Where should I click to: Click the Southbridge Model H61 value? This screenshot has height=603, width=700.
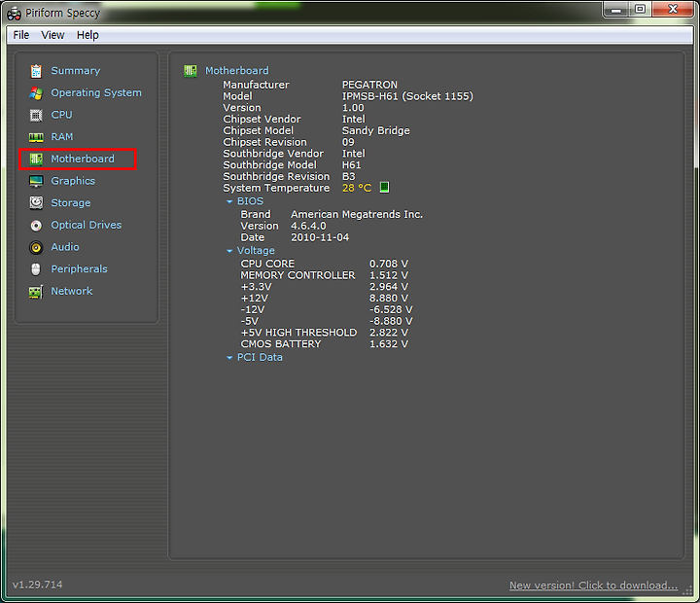coord(351,164)
